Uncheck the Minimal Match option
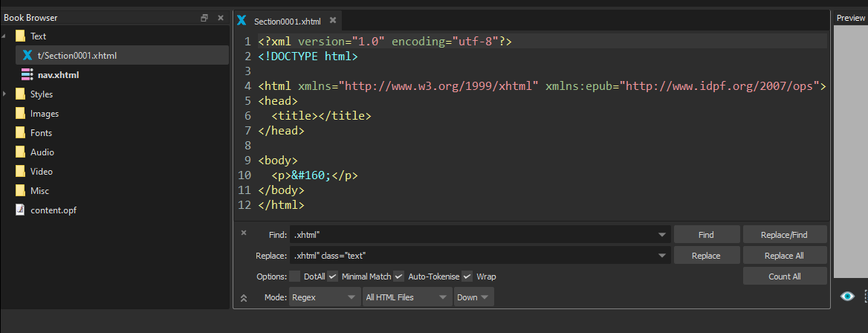This screenshot has height=333, width=868. coord(333,277)
